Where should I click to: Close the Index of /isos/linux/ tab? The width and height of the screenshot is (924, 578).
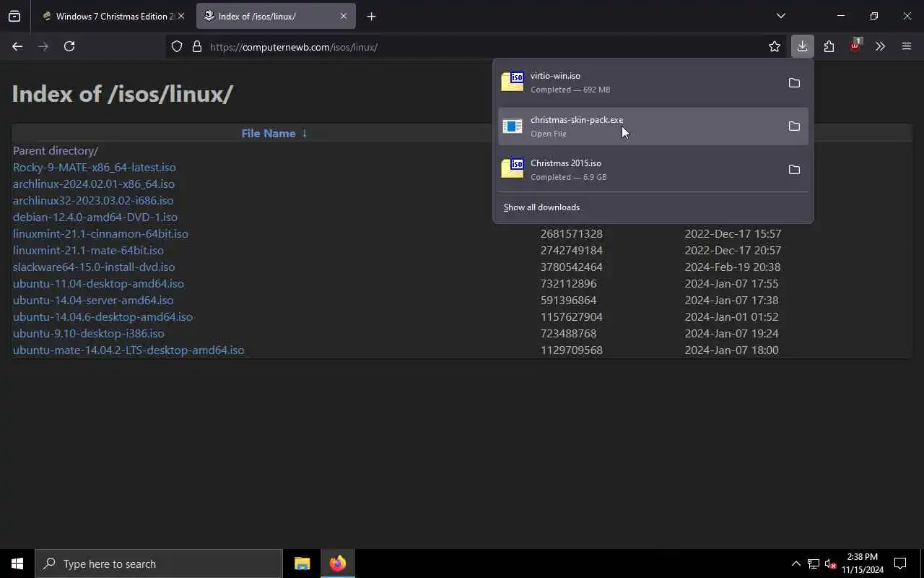[x=344, y=16]
